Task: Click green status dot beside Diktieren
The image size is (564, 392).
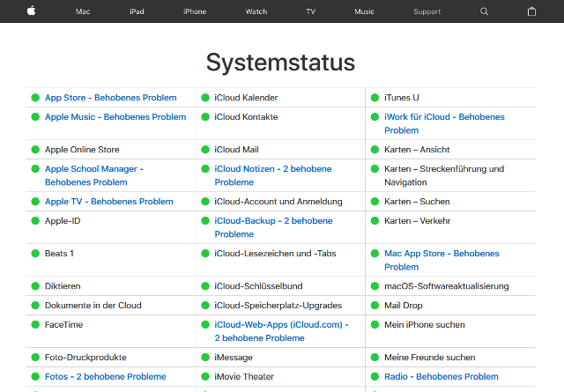Action: point(35,286)
